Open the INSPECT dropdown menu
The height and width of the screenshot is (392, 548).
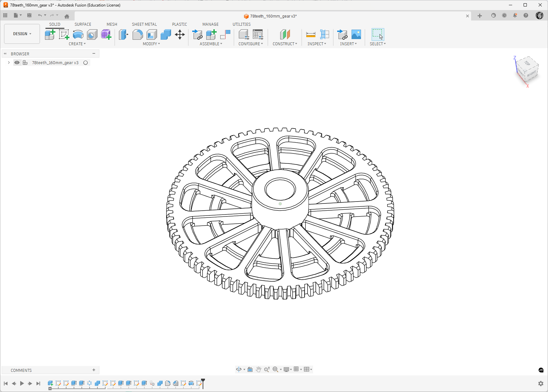(317, 44)
